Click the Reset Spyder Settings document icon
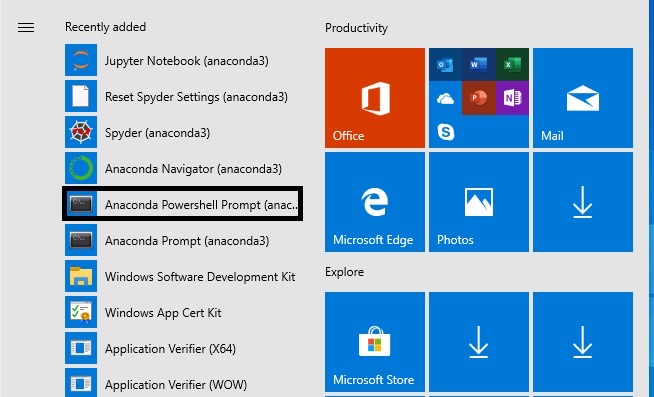 (81, 96)
